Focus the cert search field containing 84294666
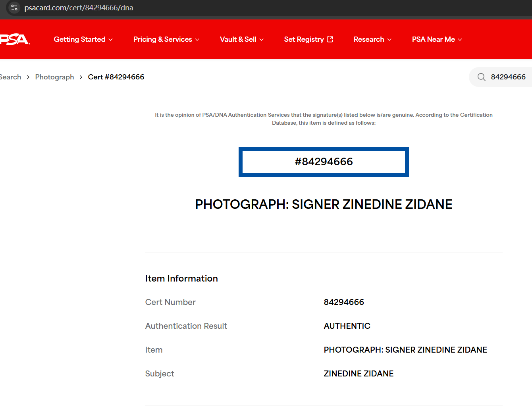 508,77
